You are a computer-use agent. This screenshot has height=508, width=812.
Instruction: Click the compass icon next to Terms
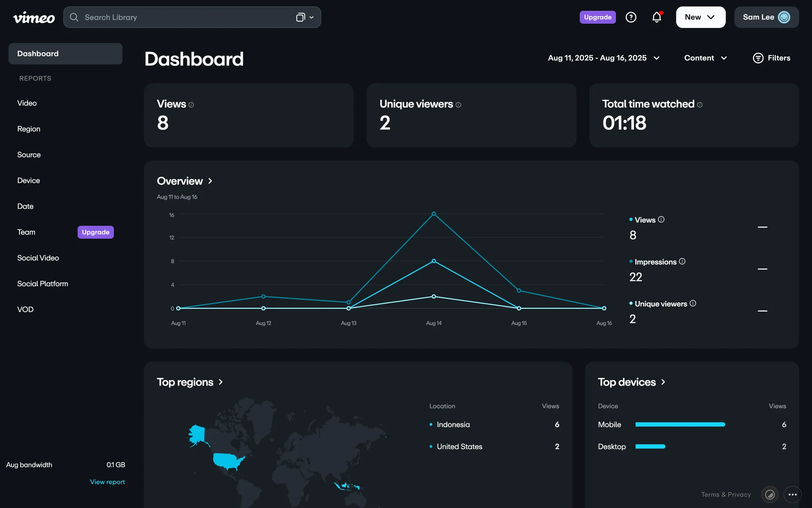[770, 494]
